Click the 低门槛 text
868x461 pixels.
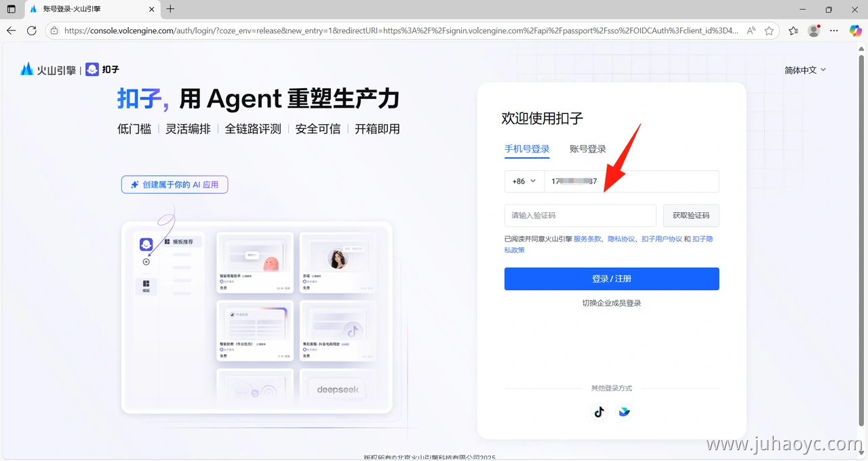pos(134,129)
